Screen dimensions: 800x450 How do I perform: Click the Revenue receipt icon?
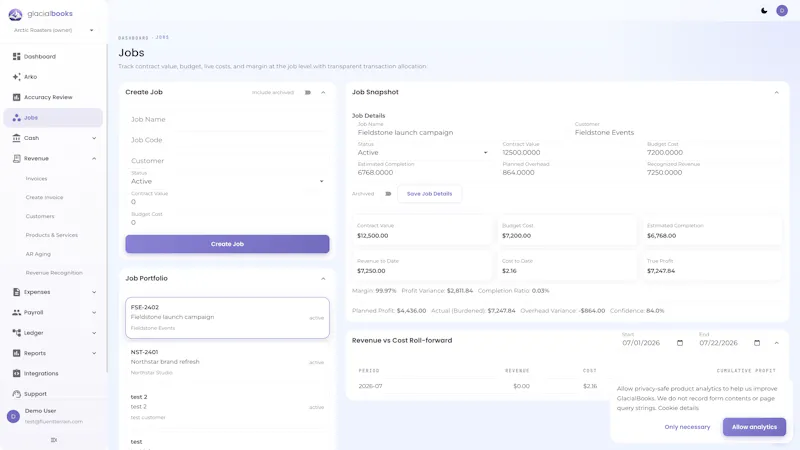[16, 159]
